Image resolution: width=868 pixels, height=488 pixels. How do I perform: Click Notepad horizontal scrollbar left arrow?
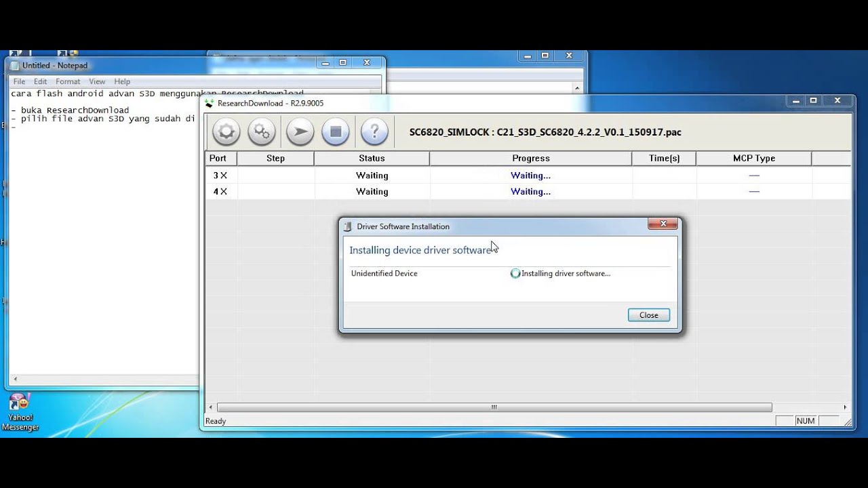[16, 380]
